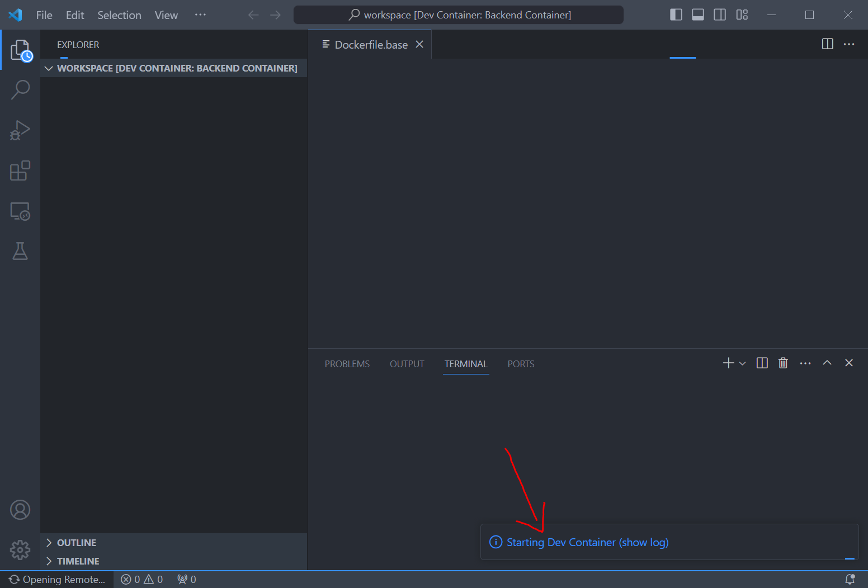Switch to the PORTS panel tab
Viewport: 868px width, 588px height.
521,364
